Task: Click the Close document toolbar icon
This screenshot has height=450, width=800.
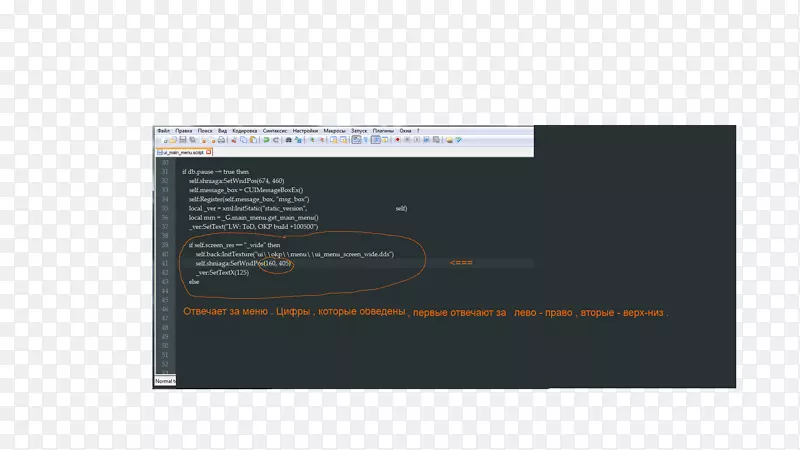Action: 203,140
